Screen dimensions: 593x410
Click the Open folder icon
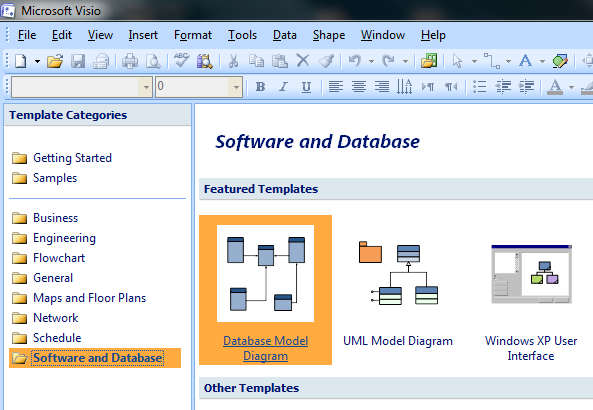click(x=55, y=61)
